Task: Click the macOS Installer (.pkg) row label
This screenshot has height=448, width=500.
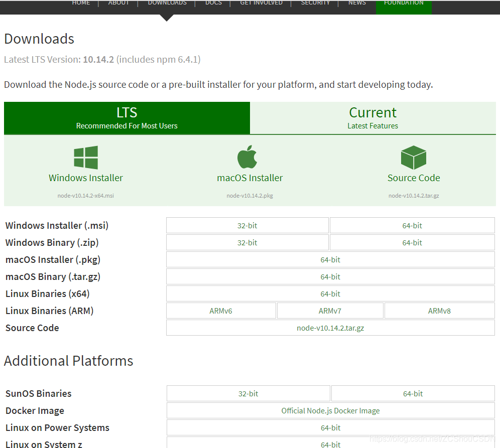Action: click(x=53, y=260)
